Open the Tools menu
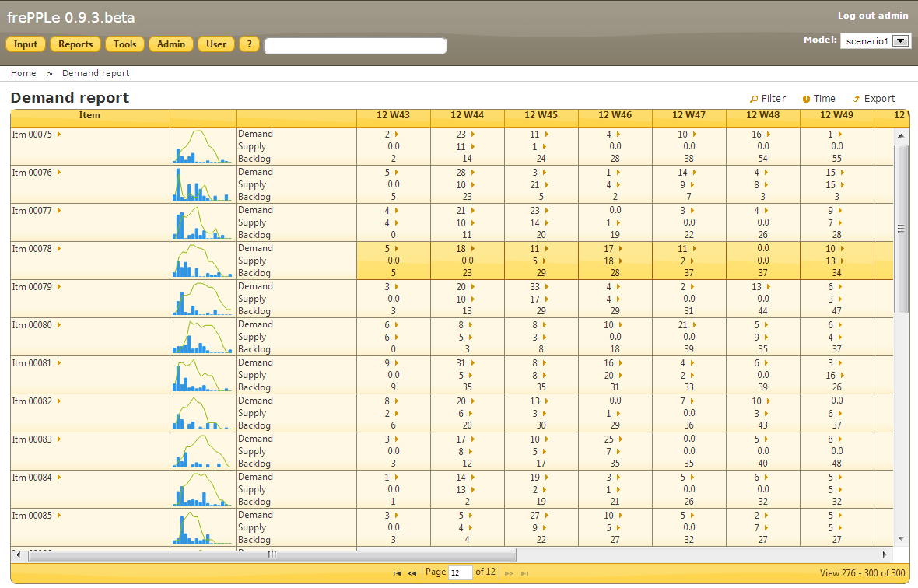The height and width of the screenshot is (588, 918). click(x=124, y=44)
